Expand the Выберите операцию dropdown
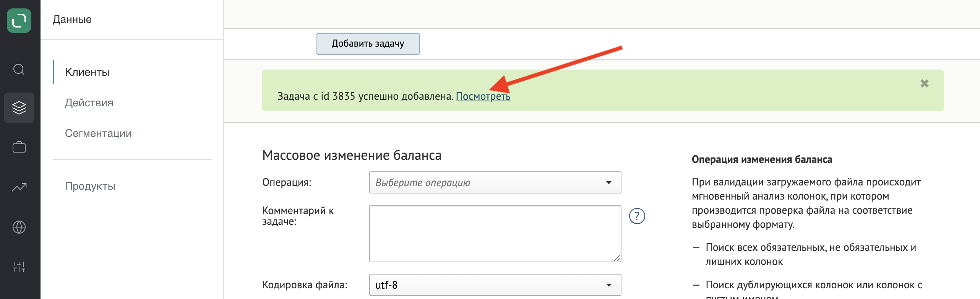 point(495,182)
